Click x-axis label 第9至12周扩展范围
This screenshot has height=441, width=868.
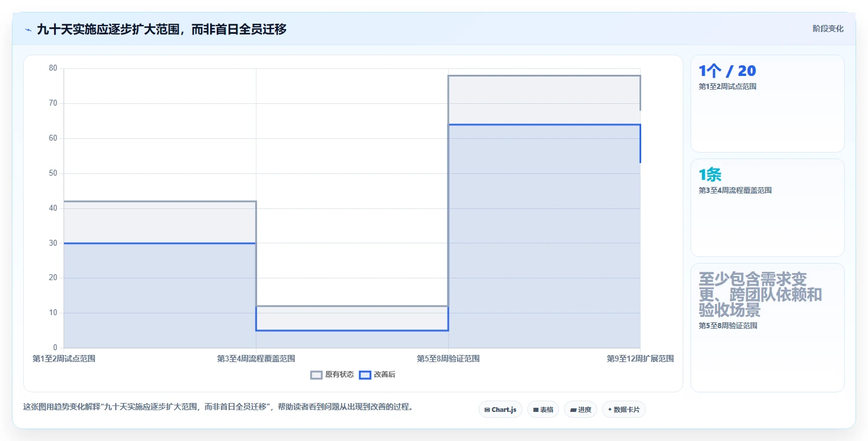pos(640,358)
